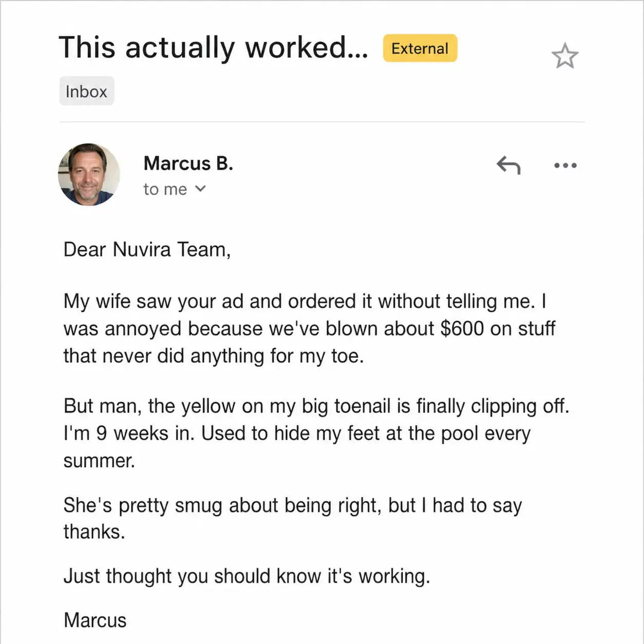
Task: Click the sentence 'She's pretty smug about being right'
Action: pyautogui.click(x=222, y=505)
